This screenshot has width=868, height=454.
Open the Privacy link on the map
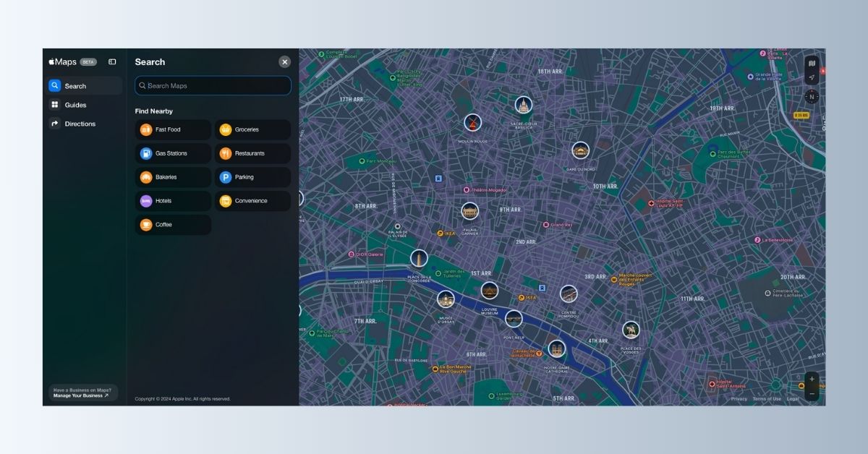point(739,399)
